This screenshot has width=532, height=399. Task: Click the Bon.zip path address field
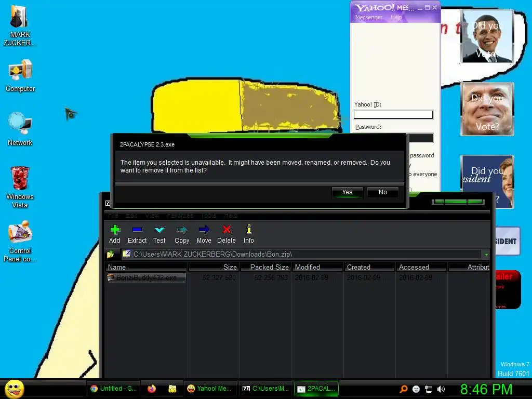point(301,254)
